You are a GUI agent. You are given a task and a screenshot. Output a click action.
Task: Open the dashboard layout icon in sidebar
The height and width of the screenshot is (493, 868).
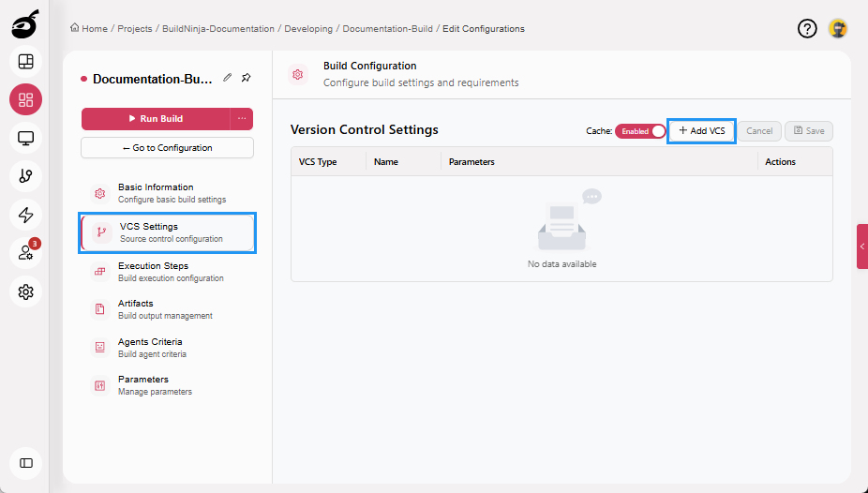click(x=25, y=62)
